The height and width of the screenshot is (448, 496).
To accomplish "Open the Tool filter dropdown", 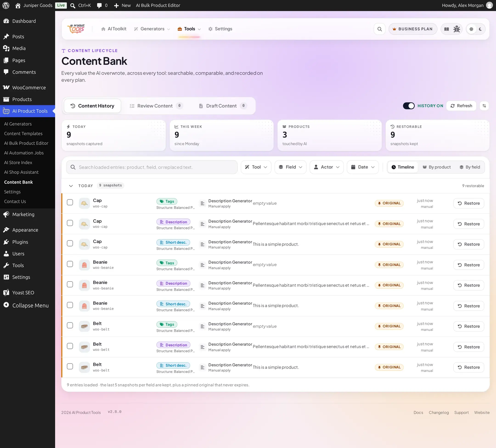I will (x=256, y=167).
